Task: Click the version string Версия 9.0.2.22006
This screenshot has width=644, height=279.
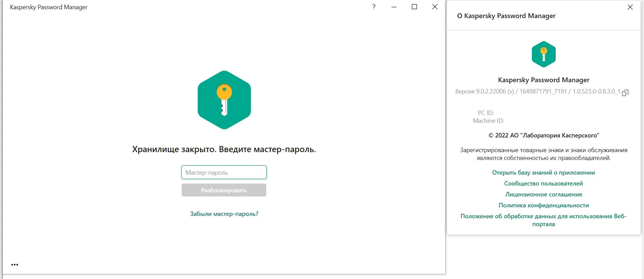Action: (538, 91)
